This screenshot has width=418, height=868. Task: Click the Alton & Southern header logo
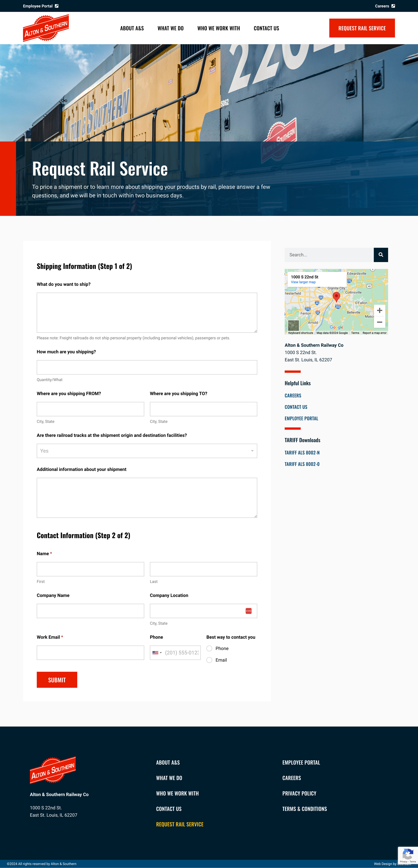point(46,28)
